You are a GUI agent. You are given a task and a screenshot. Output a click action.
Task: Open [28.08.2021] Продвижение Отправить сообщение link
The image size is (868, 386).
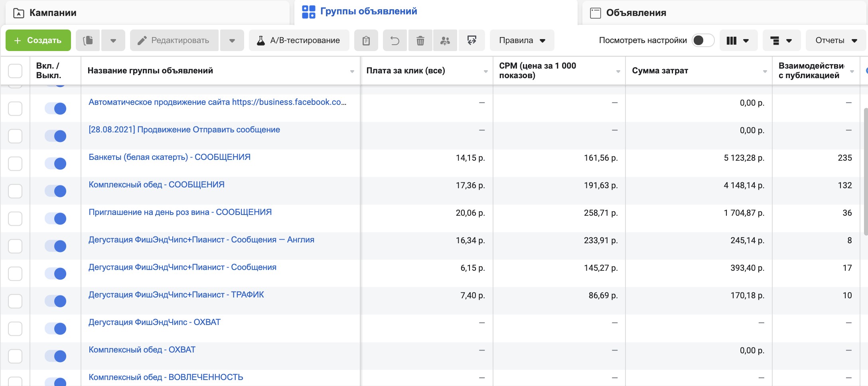coord(184,130)
